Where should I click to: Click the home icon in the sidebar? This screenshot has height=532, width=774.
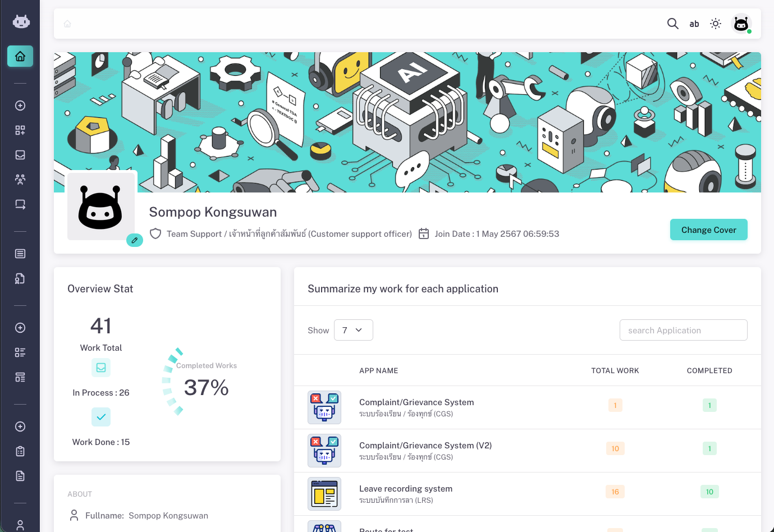pyautogui.click(x=20, y=56)
